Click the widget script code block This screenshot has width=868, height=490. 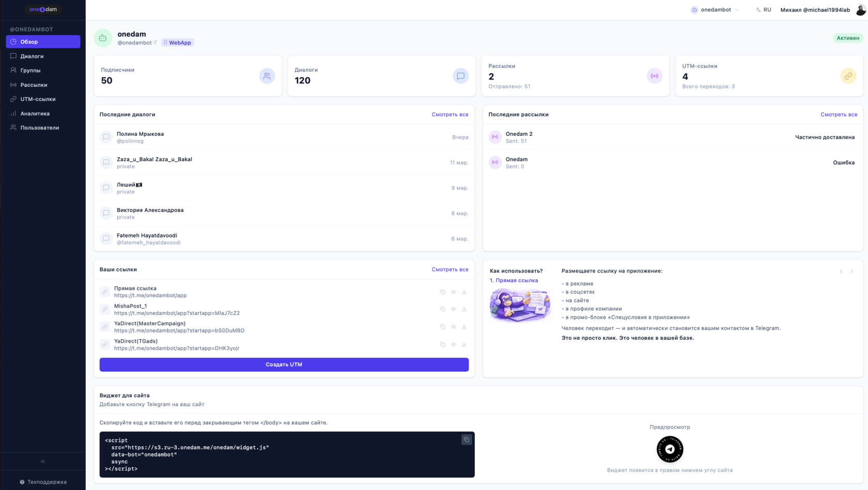coord(287,454)
